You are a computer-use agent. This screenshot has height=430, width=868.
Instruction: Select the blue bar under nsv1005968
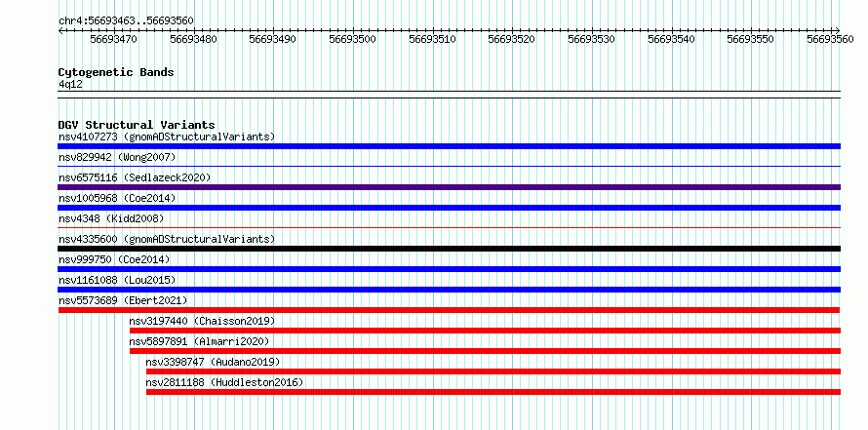point(449,208)
